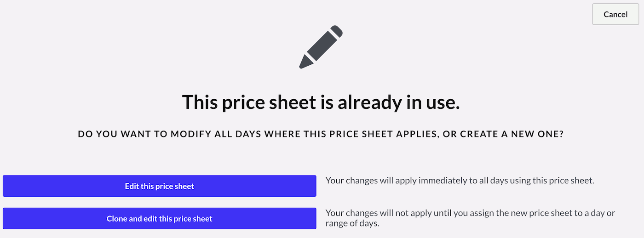This screenshot has height=238, width=644.
Task: Click the pencil tip of the edit icon
Action: [304, 64]
